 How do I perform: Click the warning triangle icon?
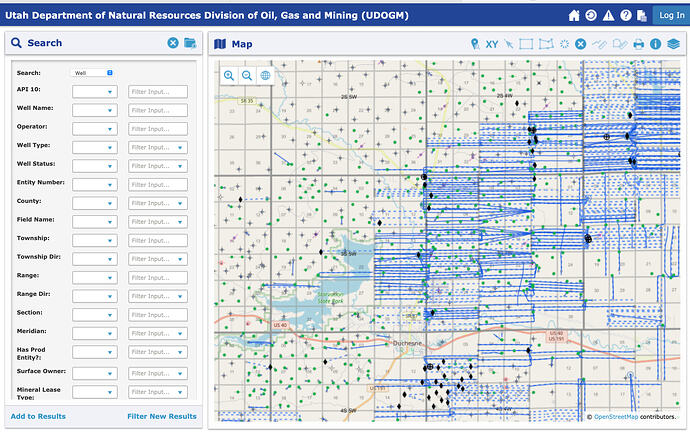(x=608, y=16)
